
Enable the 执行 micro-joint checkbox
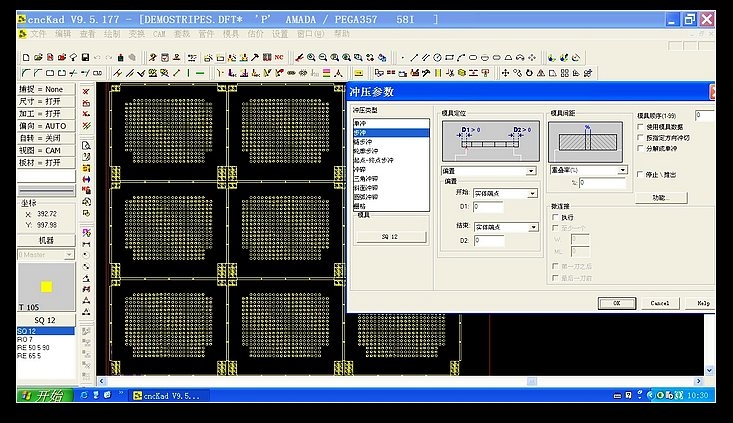(x=555, y=217)
